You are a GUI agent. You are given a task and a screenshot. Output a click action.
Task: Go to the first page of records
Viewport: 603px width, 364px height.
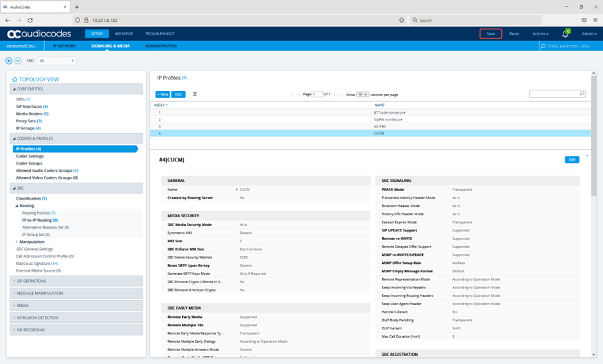[x=292, y=95]
